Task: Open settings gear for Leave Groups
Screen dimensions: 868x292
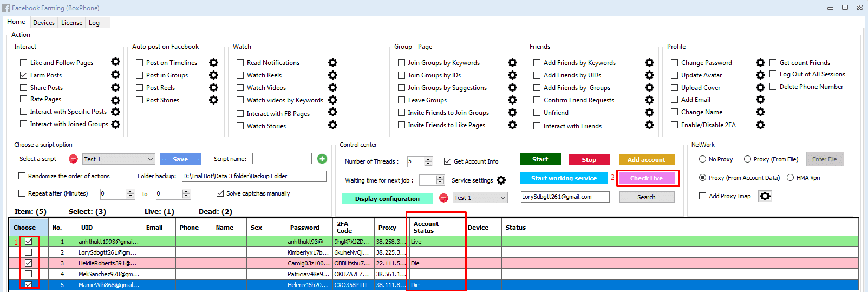Action: click(512, 100)
